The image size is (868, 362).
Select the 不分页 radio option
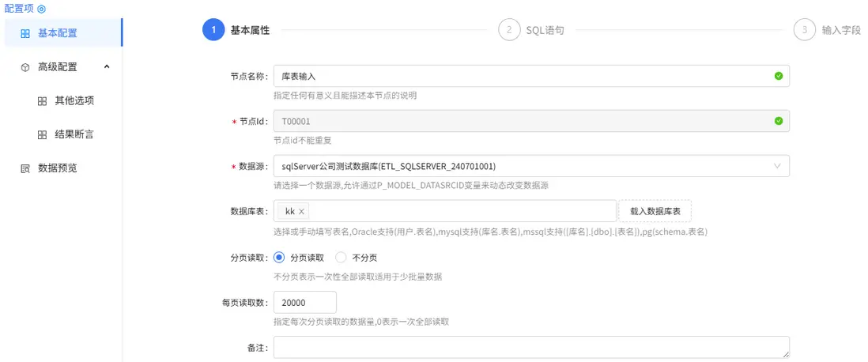(341, 257)
